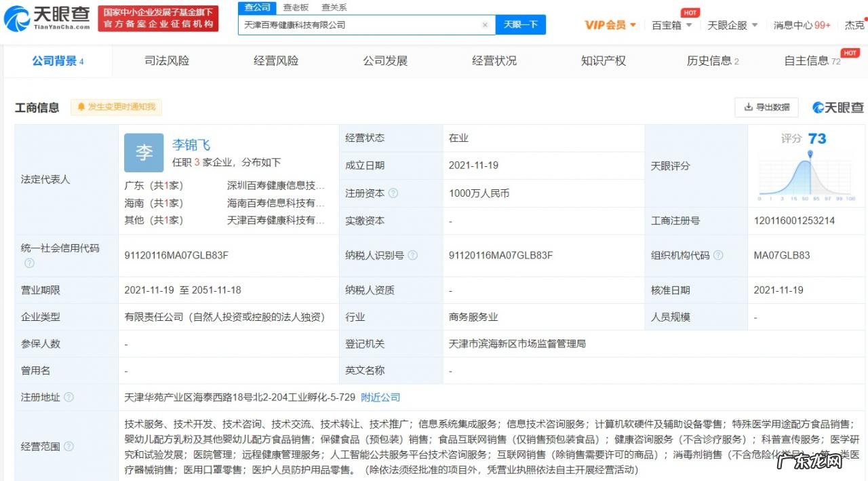This screenshot has height=481, width=868.
Task: Click inside the company search input field
Action: (x=359, y=24)
